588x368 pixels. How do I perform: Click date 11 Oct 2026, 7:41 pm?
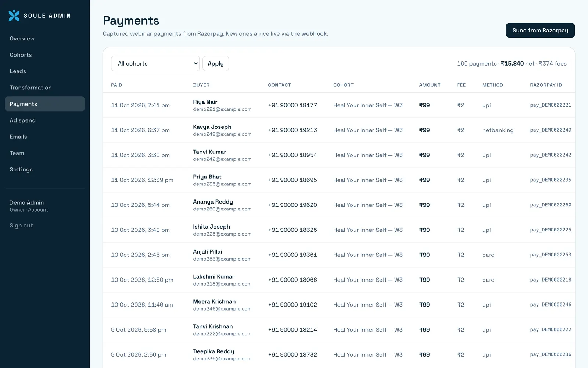click(140, 105)
